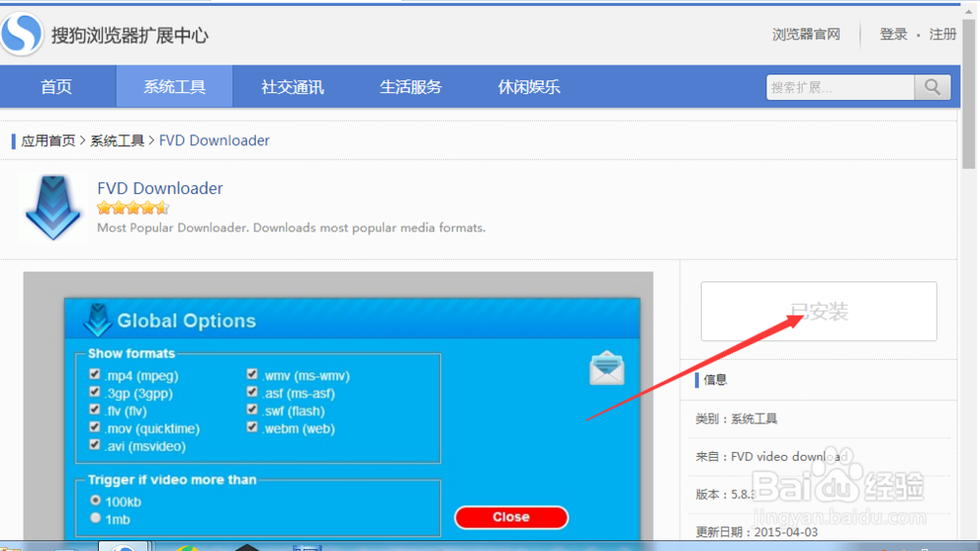Toggle the .mp4 (mpeg) checkbox

coord(94,374)
